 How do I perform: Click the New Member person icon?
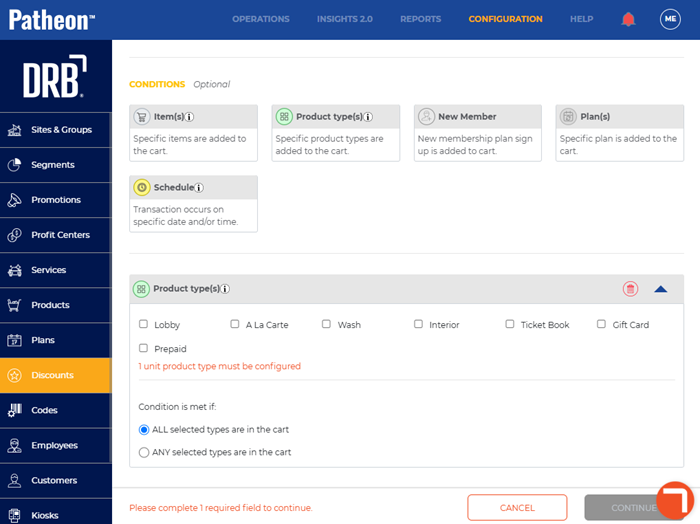(x=426, y=116)
